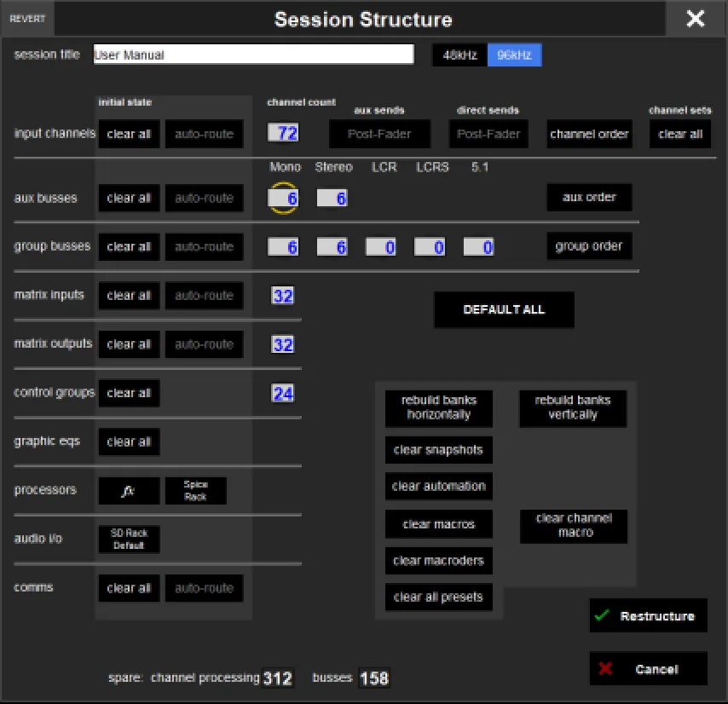Viewport: 728px width, 704px height.
Task: Click the clear macroders button
Action: (439, 561)
